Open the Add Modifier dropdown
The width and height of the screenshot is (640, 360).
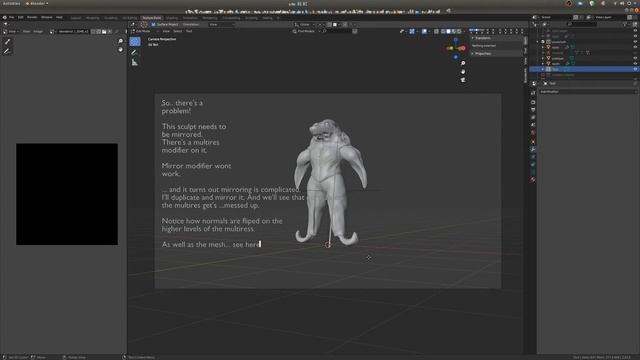(x=588, y=92)
